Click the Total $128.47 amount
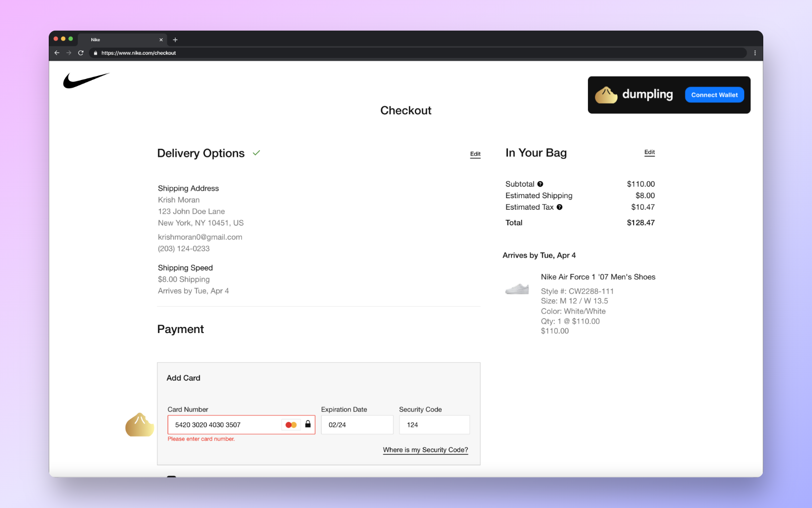 (x=641, y=223)
